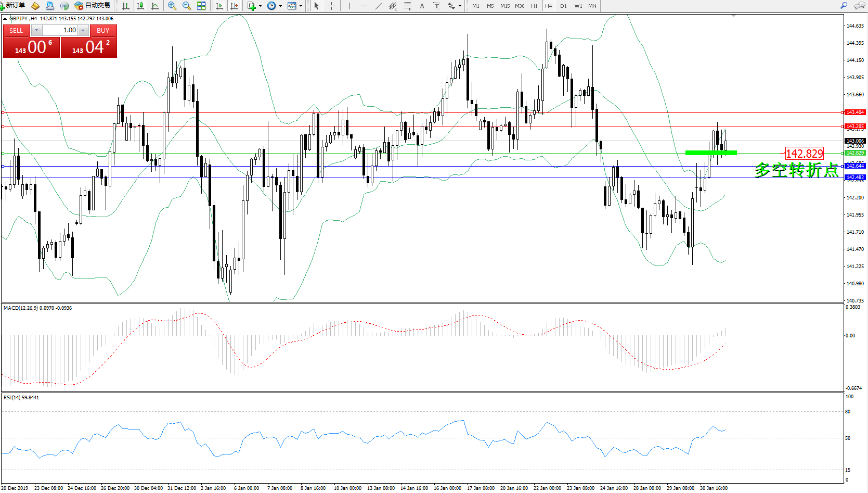Zoom in on the chart
This screenshot has width=868, height=493.
click(x=172, y=6)
